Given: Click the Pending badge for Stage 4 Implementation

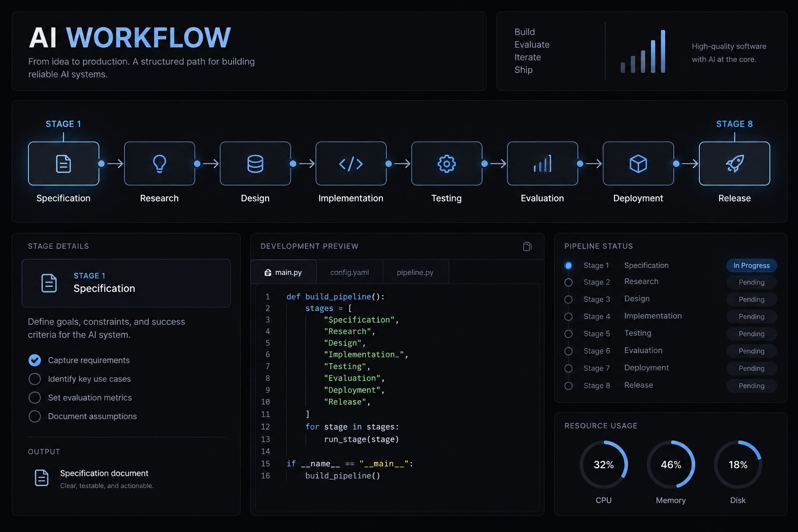Looking at the screenshot, I should (x=751, y=316).
